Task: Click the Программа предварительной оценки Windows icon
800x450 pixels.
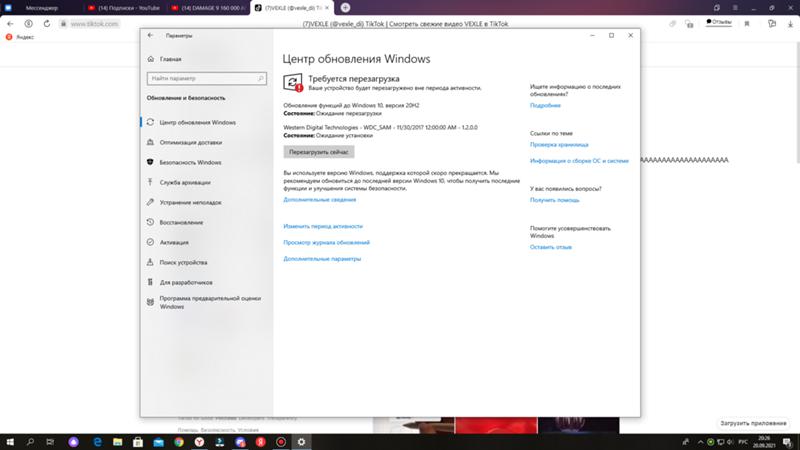Action: (150, 302)
